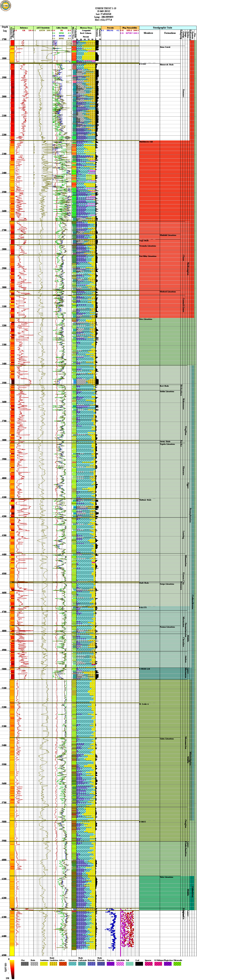The height and width of the screenshot is (980, 225).
Task: Click the Gage Shale member label
Action: point(144,240)
